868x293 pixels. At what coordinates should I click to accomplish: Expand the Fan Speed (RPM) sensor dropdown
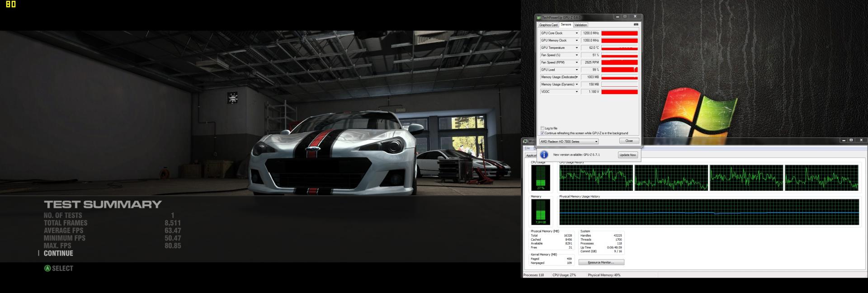click(576, 62)
